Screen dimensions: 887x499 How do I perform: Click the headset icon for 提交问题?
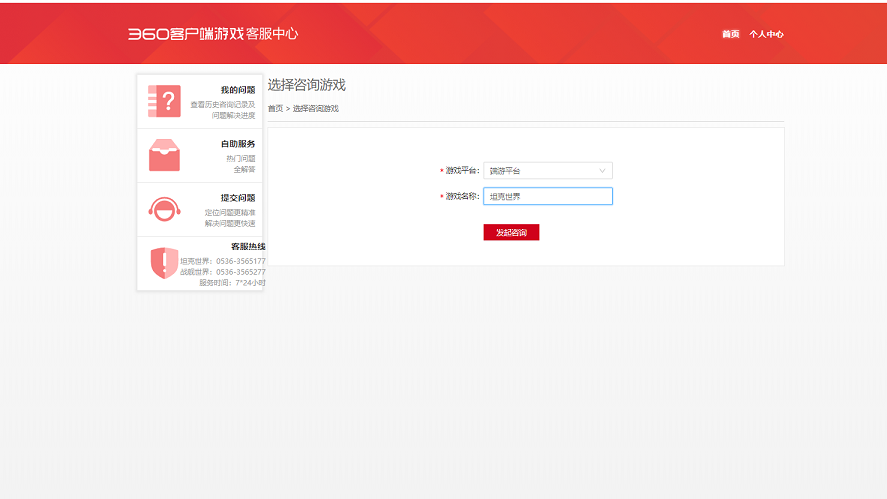pos(164,209)
